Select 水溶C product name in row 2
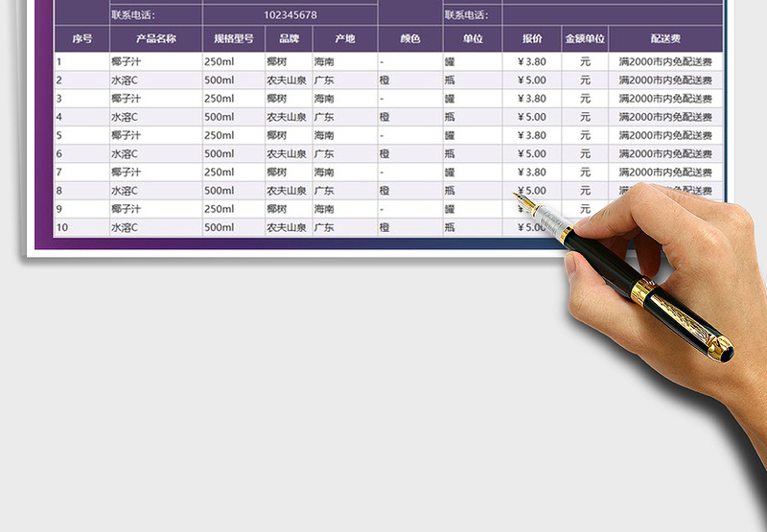The width and height of the screenshot is (767, 532). point(125,81)
